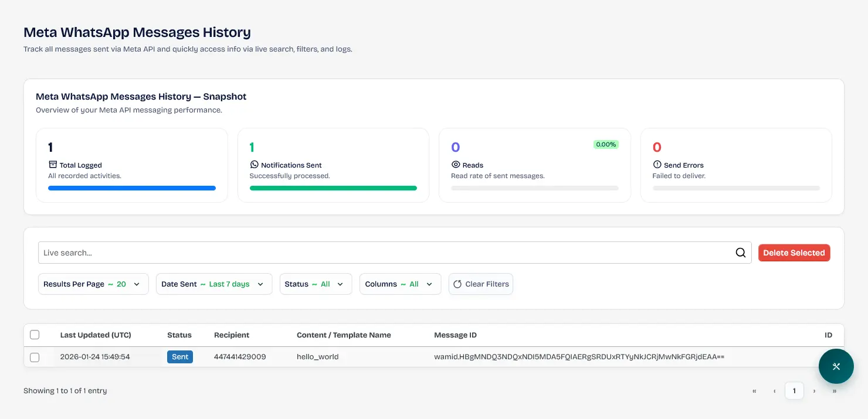The height and width of the screenshot is (419, 868).
Task: Open Columns visibility dropdown
Action: (400, 284)
